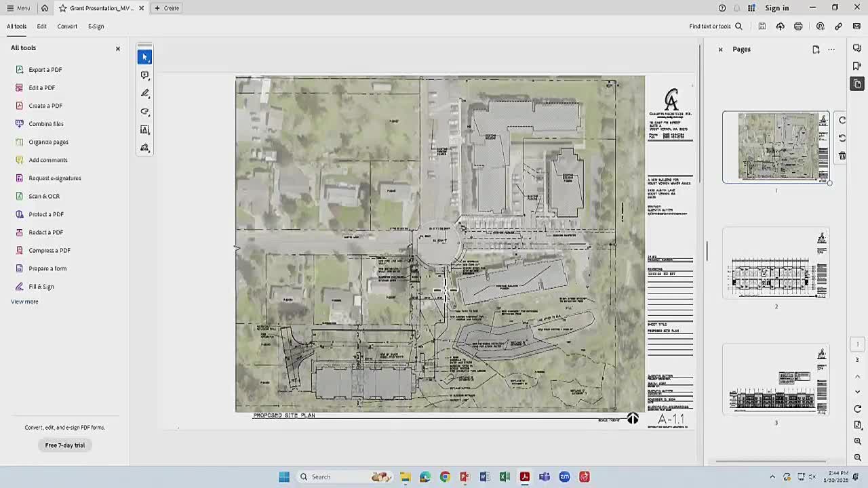Open the comments panel in right rail
868x488 pixels.
(857, 48)
